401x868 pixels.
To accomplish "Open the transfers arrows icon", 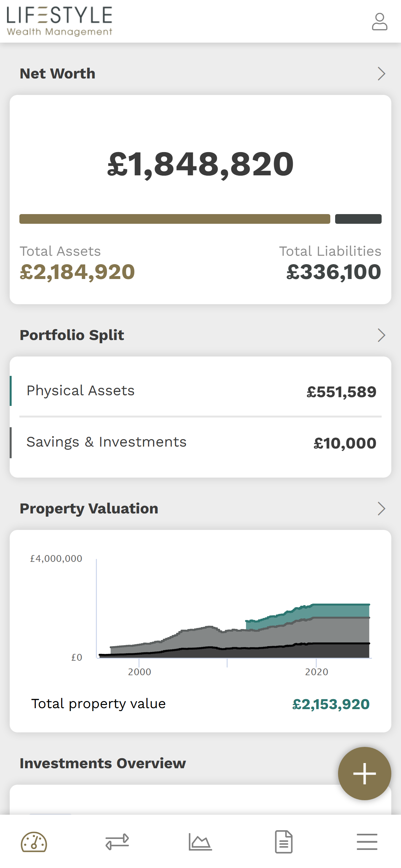I will click(x=117, y=842).
